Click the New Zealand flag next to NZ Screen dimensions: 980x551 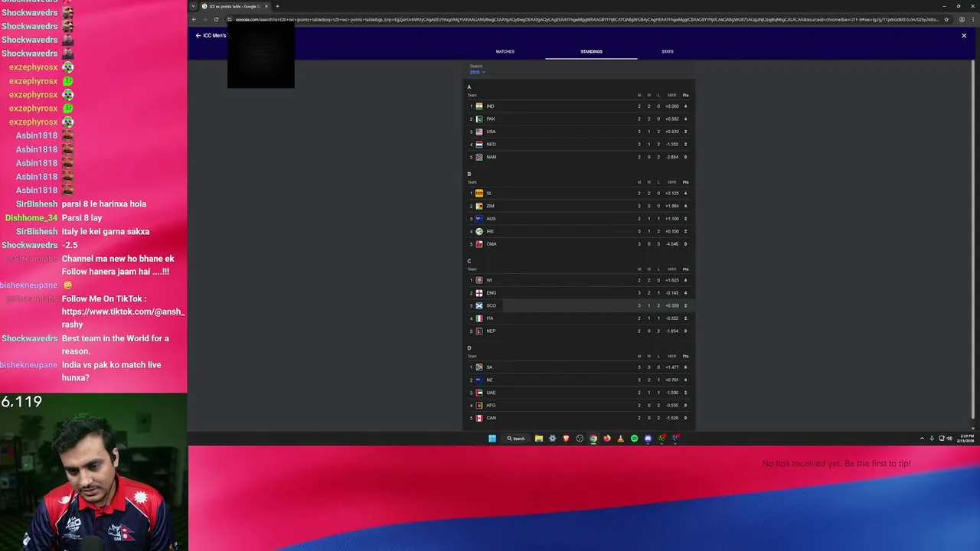tap(479, 380)
